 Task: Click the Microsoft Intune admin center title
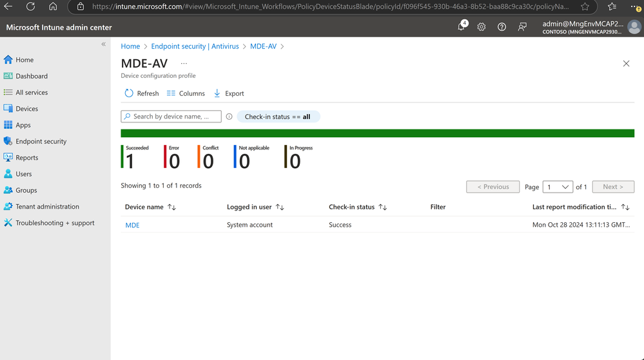pos(59,28)
